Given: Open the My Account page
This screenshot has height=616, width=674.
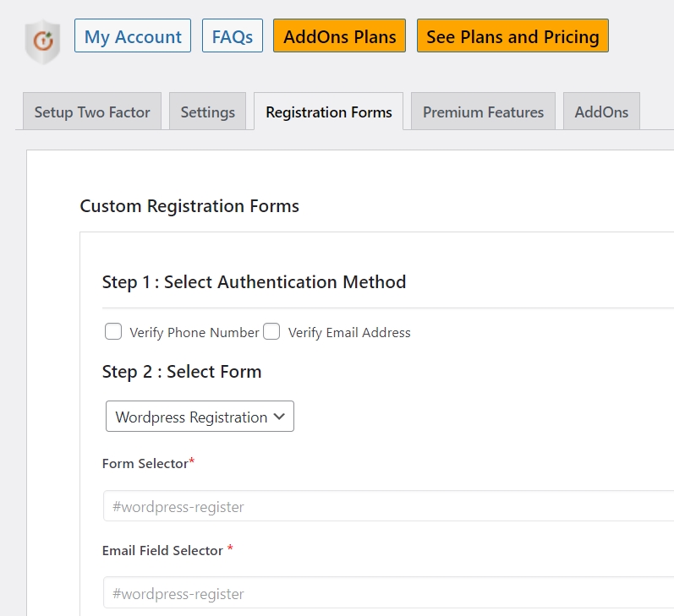Looking at the screenshot, I should click(133, 36).
